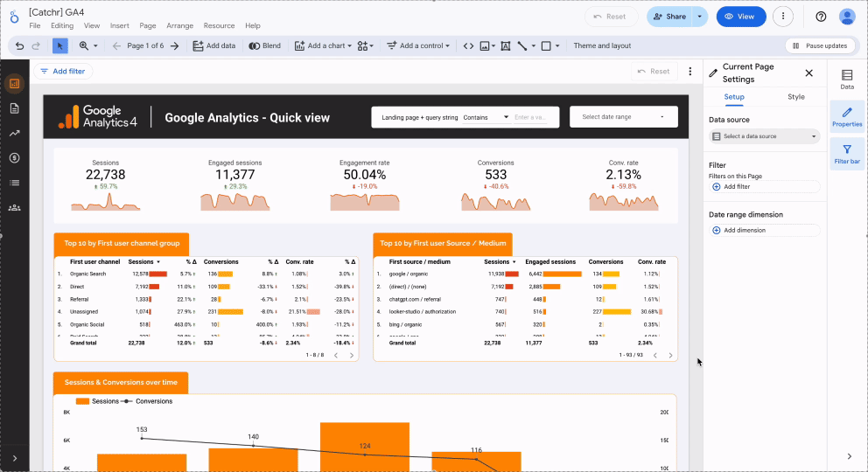Image resolution: width=868 pixels, height=472 pixels.
Task: Click the redo arrow icon
Action: click(36, 45)
